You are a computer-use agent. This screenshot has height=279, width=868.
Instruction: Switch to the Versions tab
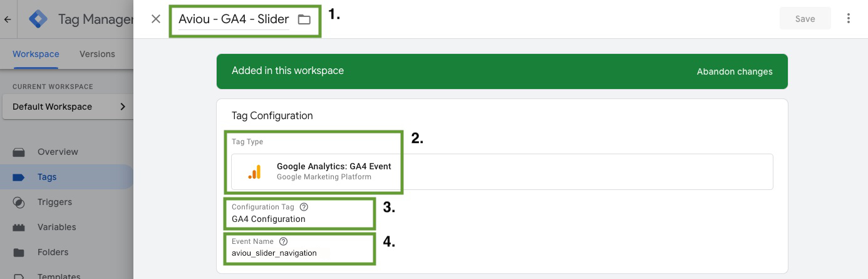pos(97,54)
